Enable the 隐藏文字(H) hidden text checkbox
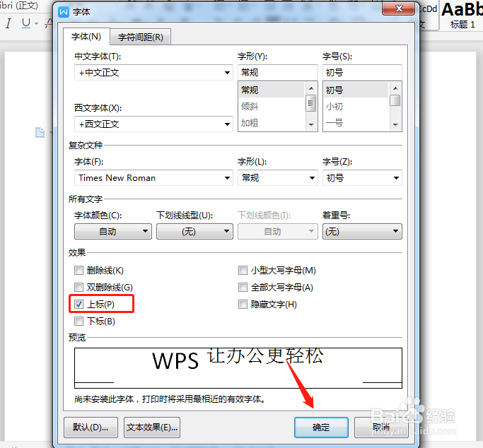Viewport: 483px width, 448px height. [243, 305]
